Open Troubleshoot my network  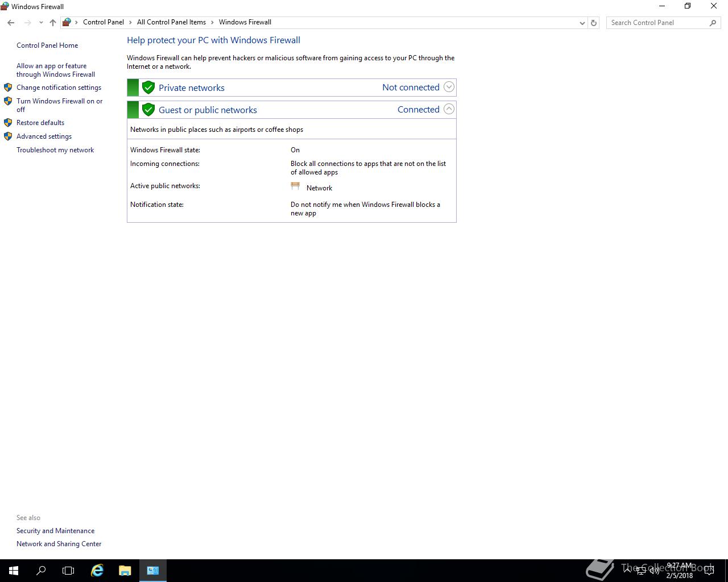click(55, 150)
